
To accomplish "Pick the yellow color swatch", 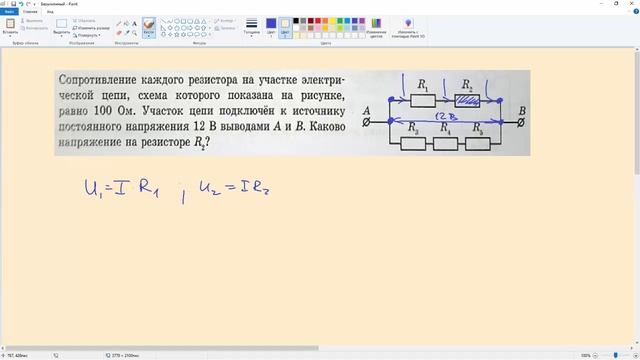I will pyautogui.click(x=333, y=21).
